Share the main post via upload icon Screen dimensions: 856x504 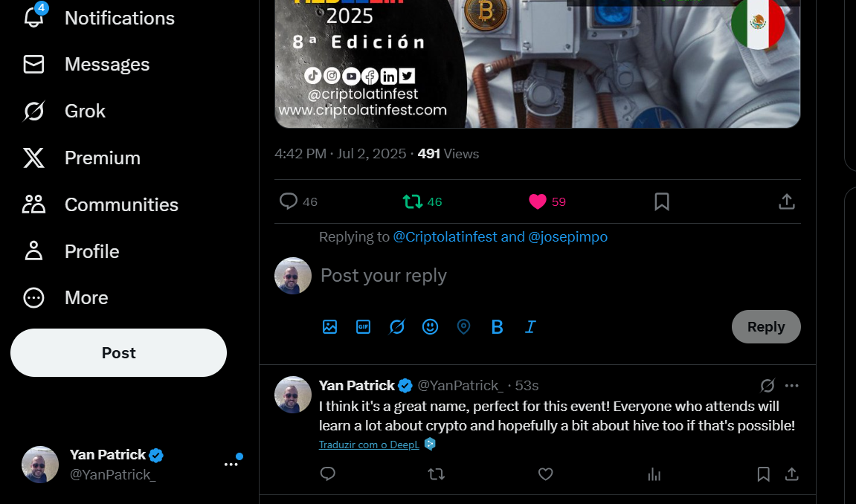tap(786, 201)
